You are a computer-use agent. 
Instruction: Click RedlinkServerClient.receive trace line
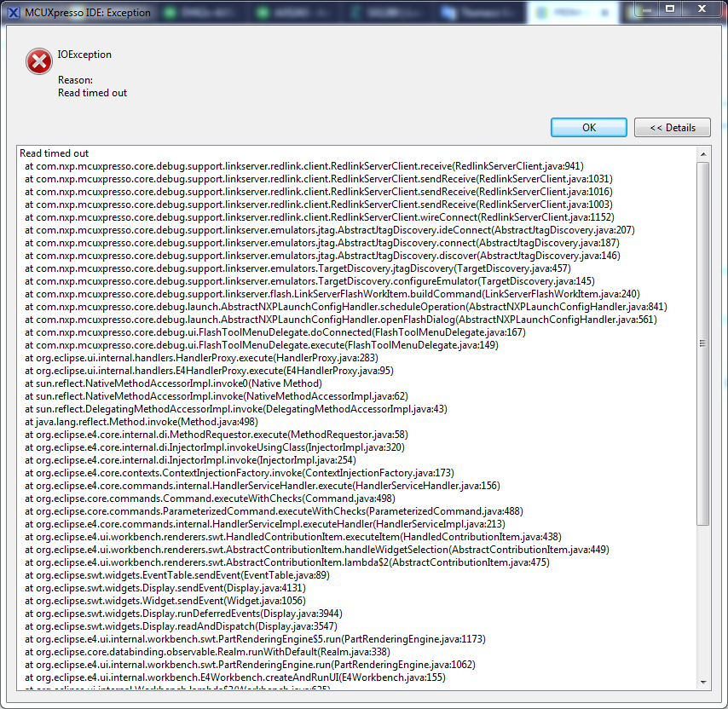tap(304, 166)
